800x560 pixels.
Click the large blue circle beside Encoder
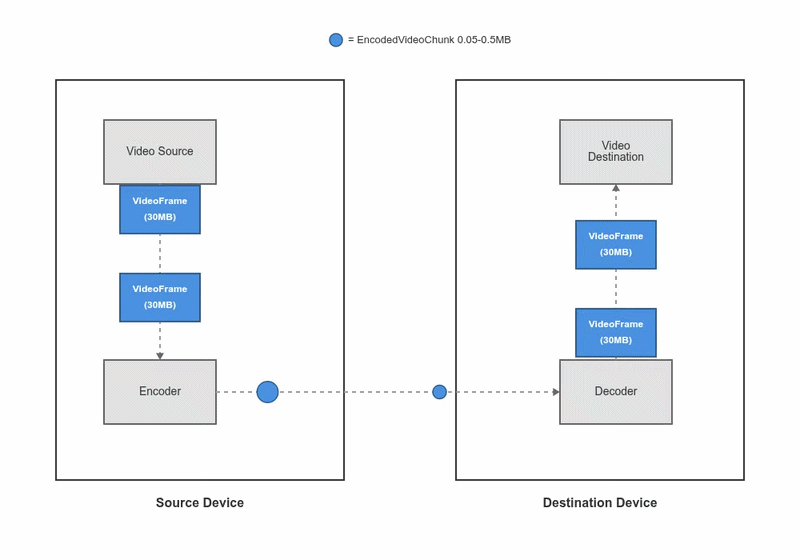(x=267, y=392)
